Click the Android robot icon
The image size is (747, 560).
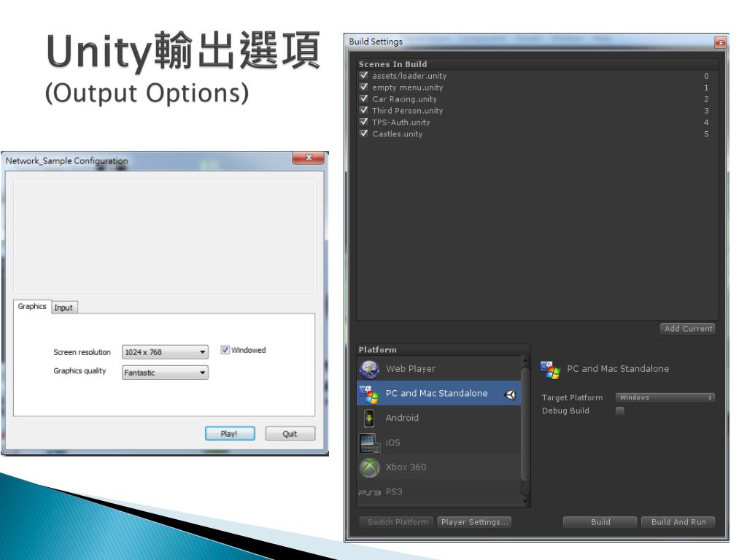369,419
